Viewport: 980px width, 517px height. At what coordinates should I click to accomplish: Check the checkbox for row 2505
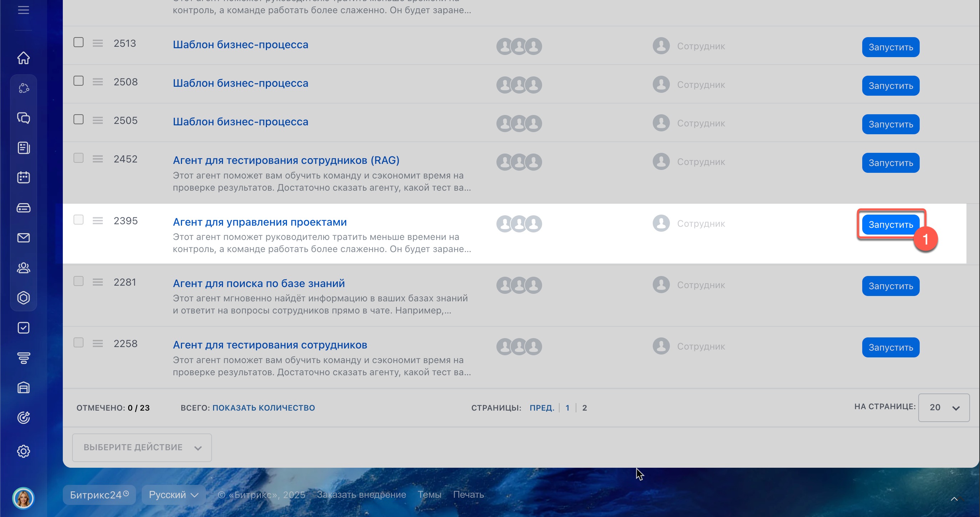79,120
